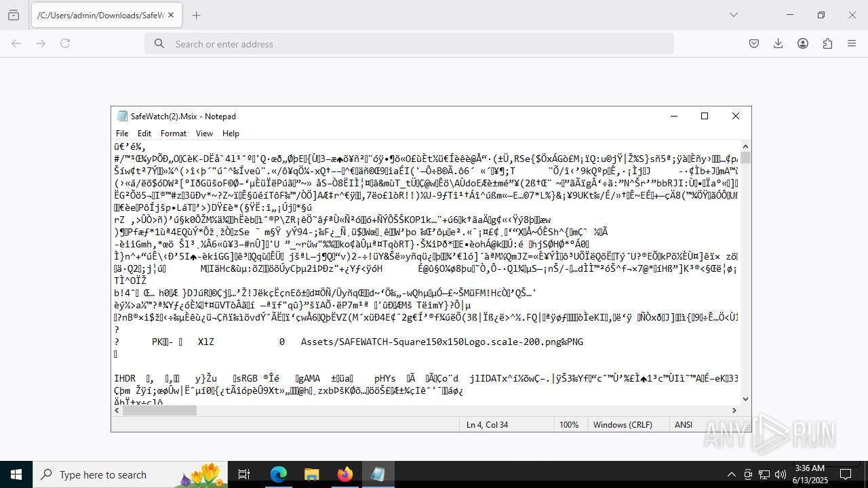Open the browser account icon

(x=803, y=43)
